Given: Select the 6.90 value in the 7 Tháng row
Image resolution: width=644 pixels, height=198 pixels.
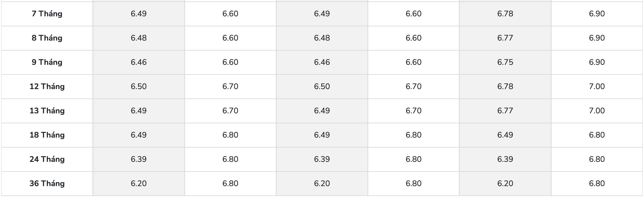Looking at the screenshot, I should [x=597, y=14].
